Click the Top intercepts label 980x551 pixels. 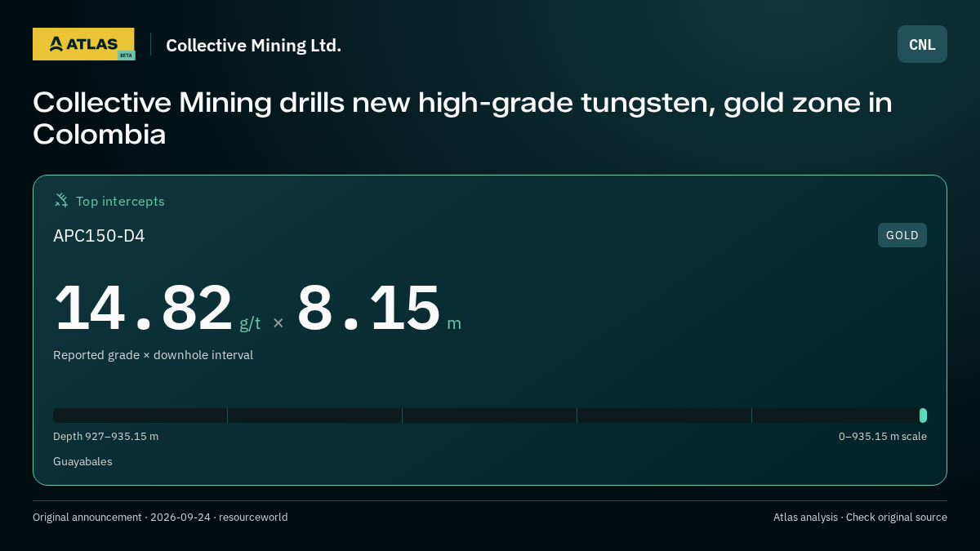(120, 201)
